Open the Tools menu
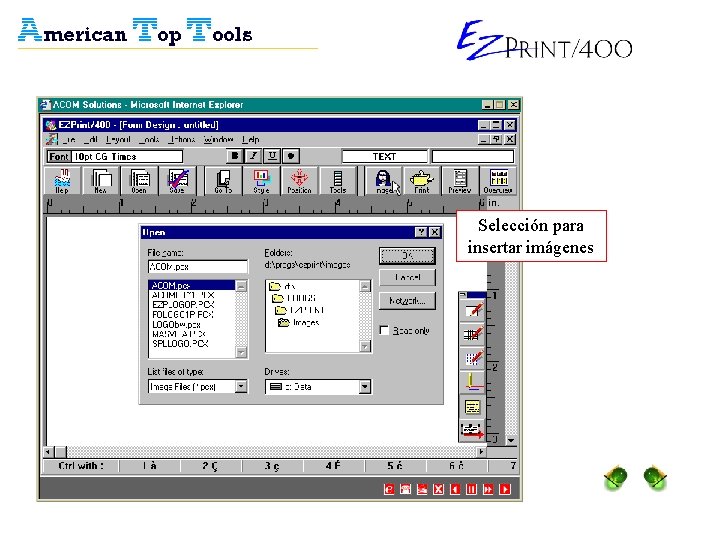The width and height of the screenshot is (720, 540). click(x=150, y=139)
